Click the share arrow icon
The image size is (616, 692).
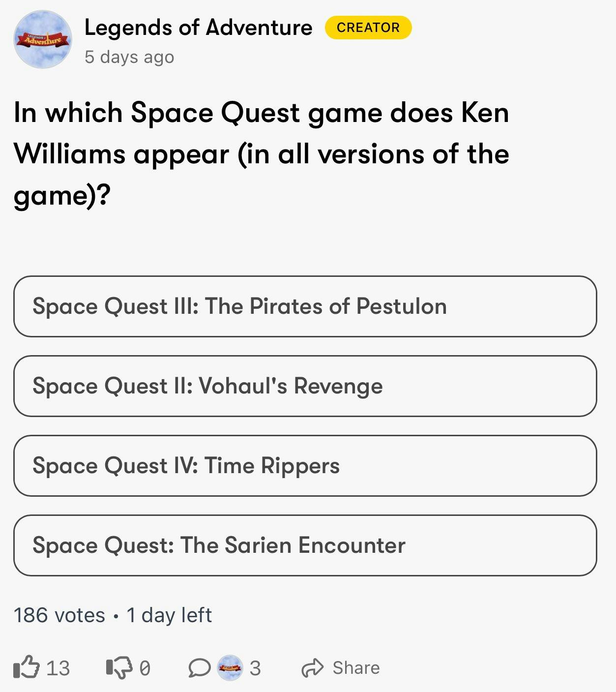point(312,668)
